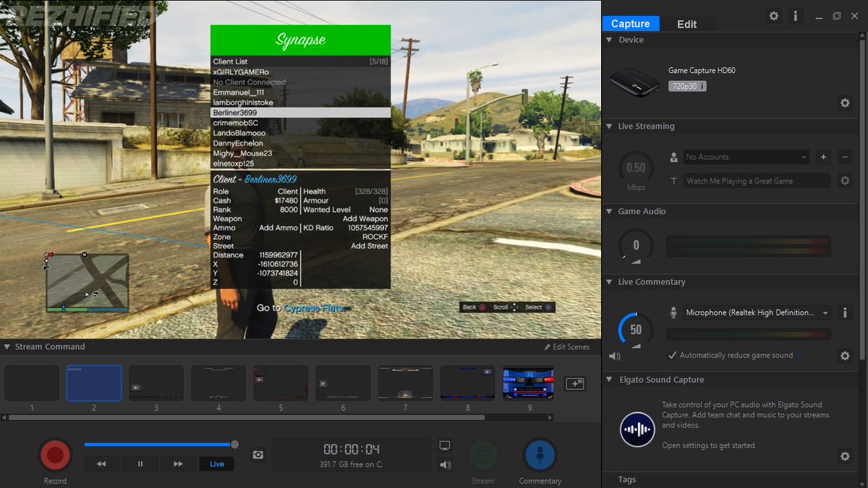The width and height of the screenshot is (868, 488).
Task: Open microphone info button
Action: pos(844,312)
